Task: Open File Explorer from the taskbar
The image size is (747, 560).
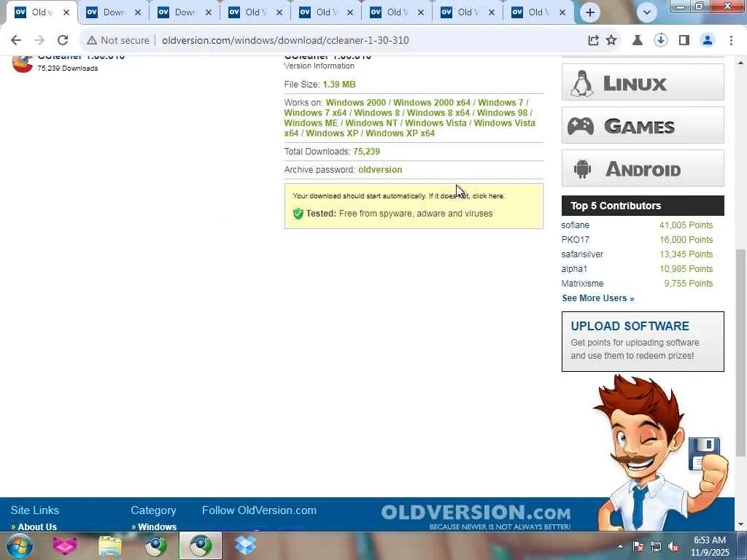Action: (110, 545)
